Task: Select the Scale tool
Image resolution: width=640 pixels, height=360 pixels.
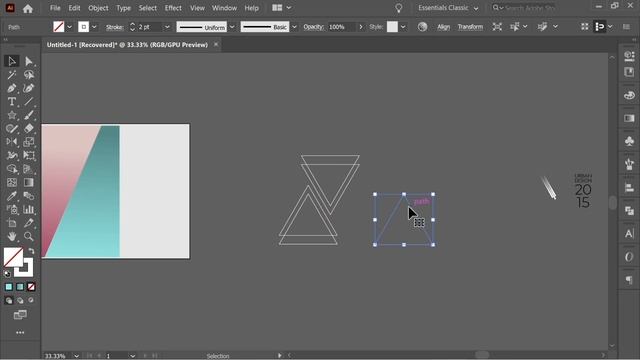Action: tap(29, 142)
